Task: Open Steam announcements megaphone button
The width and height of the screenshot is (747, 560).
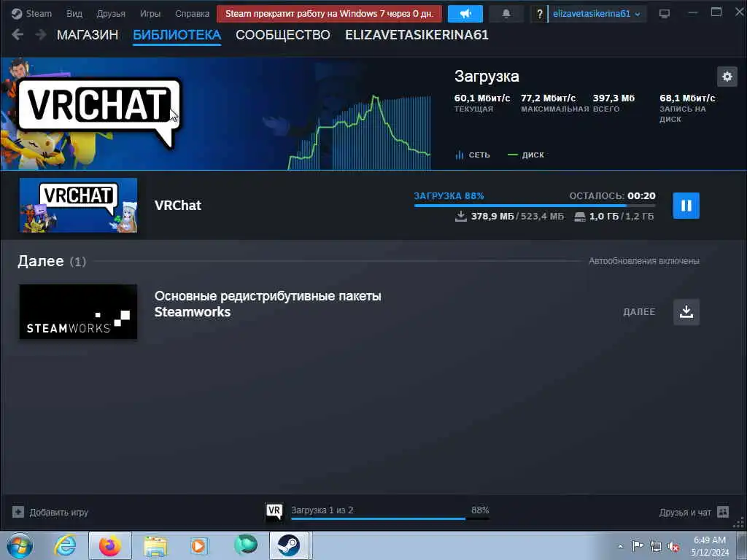Action: pos(465,14)
